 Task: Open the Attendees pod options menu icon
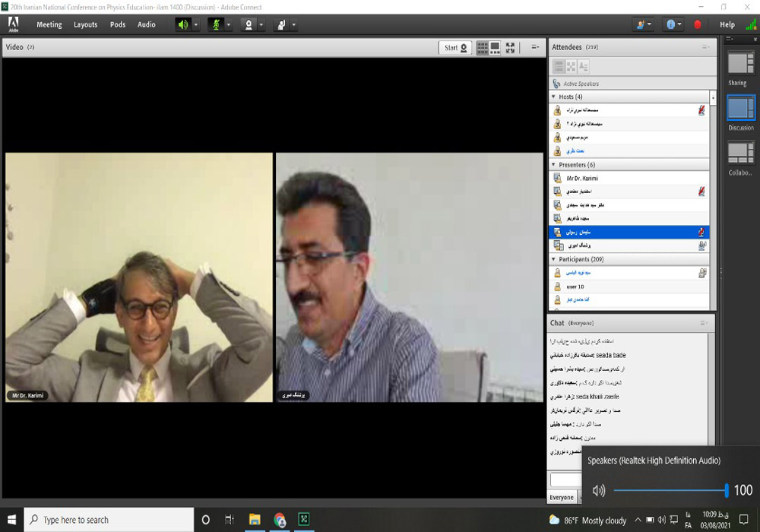point(706,47)
